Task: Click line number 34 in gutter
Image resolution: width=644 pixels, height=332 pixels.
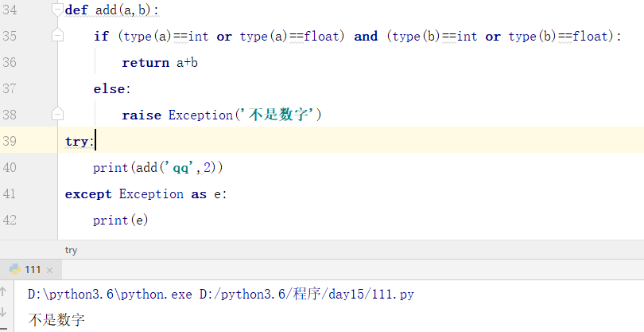Action: point(10,10)
